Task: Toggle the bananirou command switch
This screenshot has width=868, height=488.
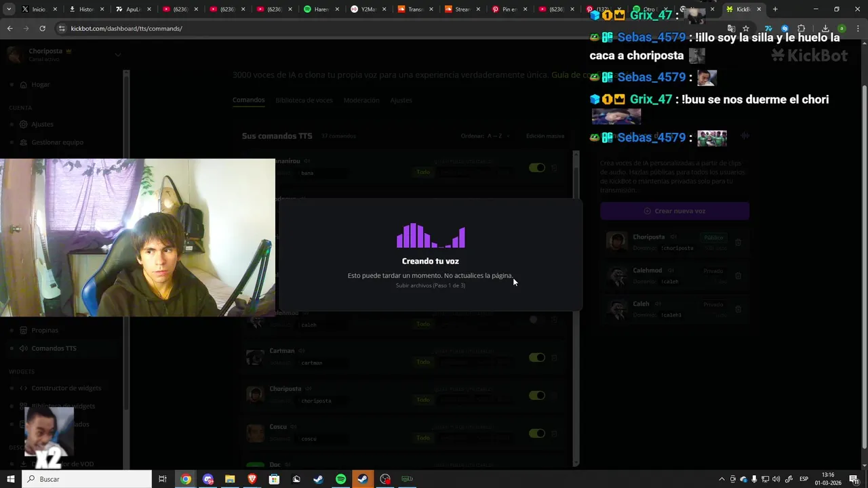Action: pos(537,167)
